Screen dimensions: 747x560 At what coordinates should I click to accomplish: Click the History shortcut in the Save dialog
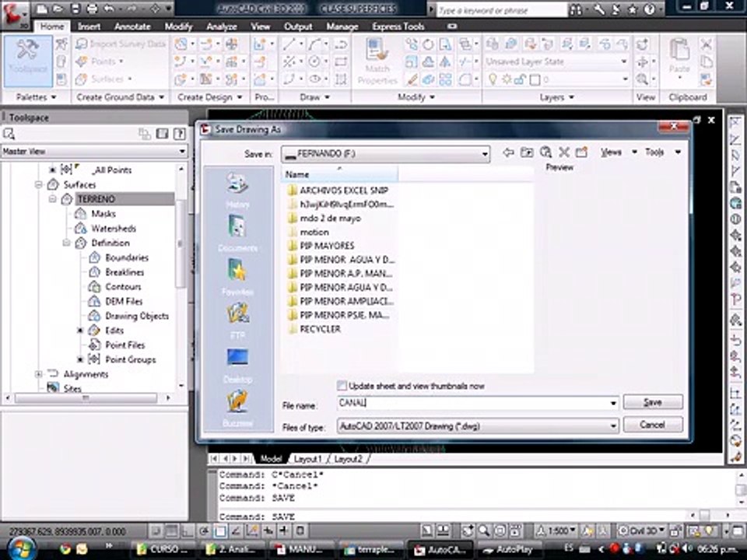237,190
